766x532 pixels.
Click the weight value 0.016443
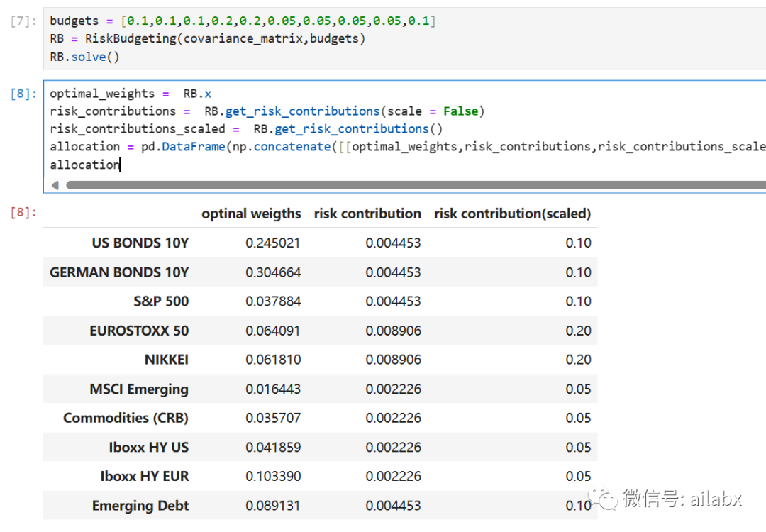(273, 389)
